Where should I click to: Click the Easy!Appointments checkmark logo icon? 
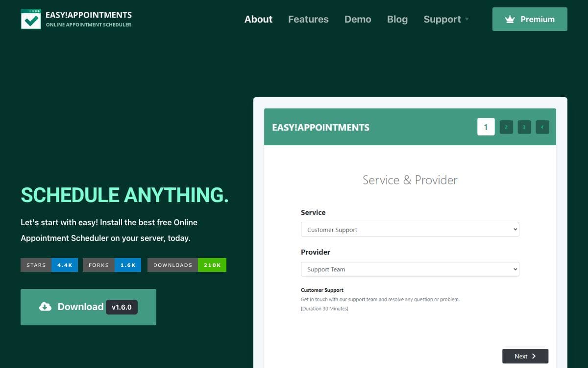tap(31, 19)
